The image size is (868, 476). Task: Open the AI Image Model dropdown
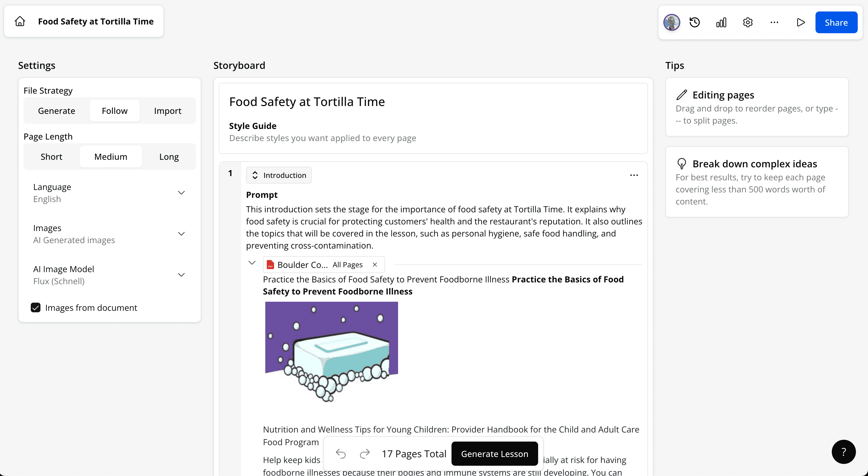pyautogui.click(x=181, y=275)
